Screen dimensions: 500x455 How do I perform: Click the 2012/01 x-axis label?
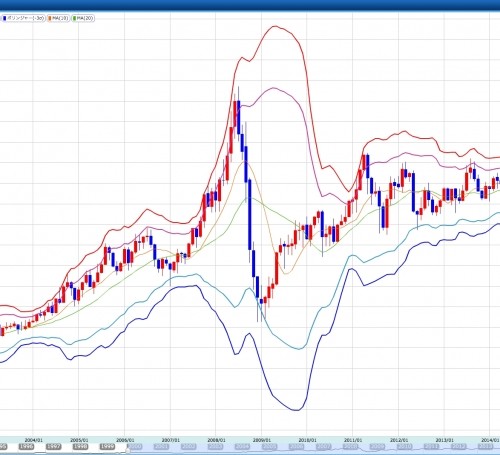(399, 440)
